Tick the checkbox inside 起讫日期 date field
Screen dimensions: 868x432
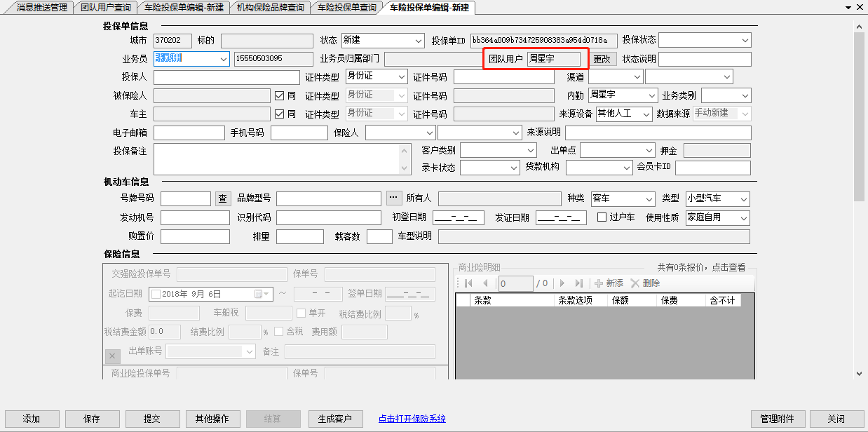click(156, 295)
